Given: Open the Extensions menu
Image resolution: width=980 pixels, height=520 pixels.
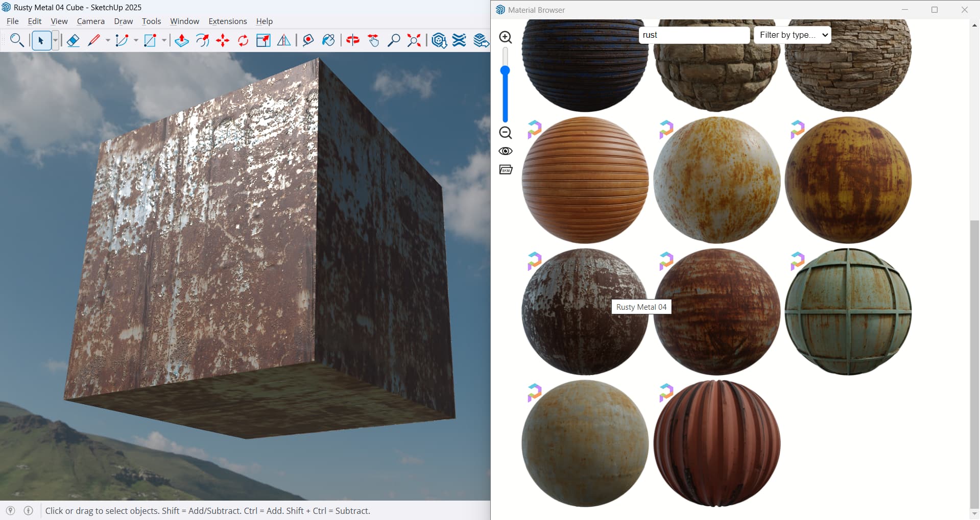Looking at the screenshot, I should tap(228, 21).
